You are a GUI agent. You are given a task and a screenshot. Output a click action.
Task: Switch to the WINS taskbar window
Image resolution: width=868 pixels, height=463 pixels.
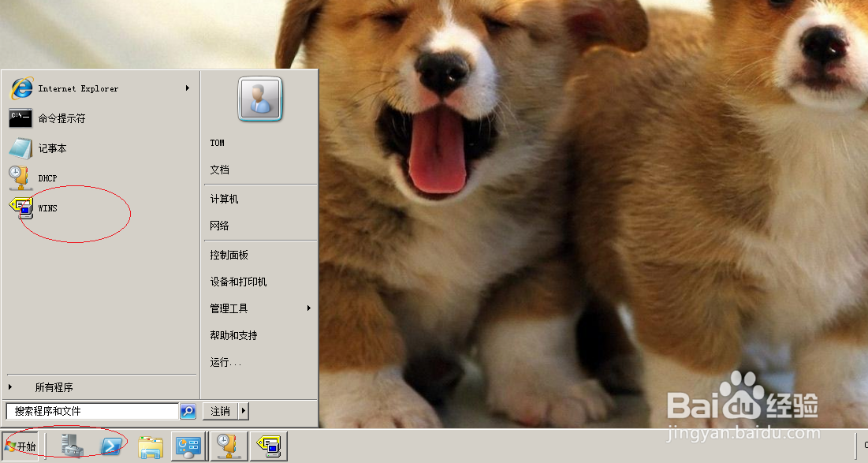tap(269, 446)
